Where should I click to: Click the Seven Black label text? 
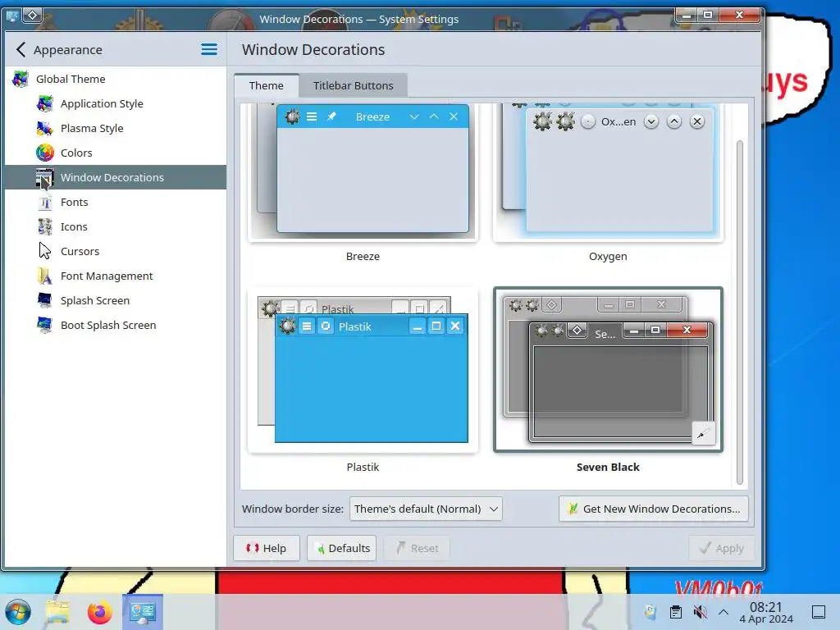click(608, 467)
